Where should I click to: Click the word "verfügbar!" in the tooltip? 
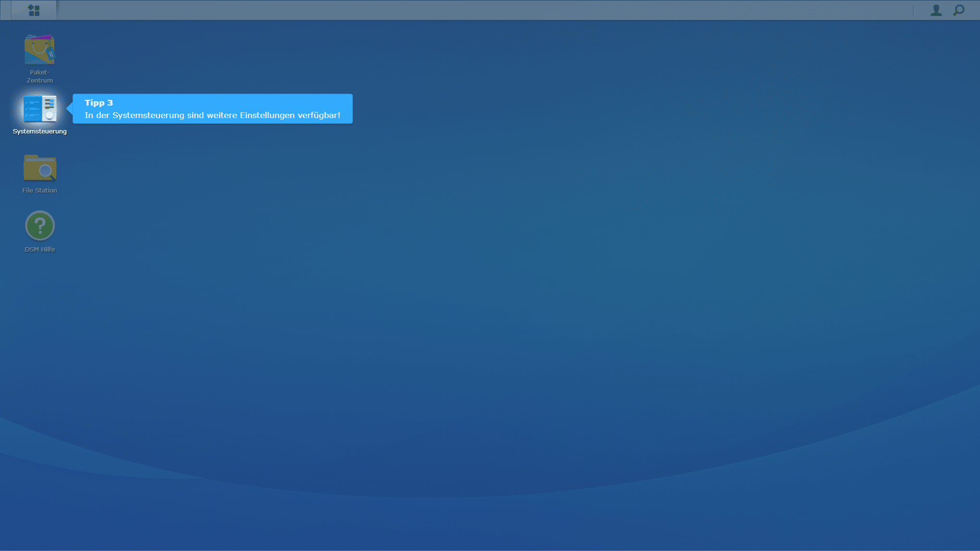click(318, 116)
